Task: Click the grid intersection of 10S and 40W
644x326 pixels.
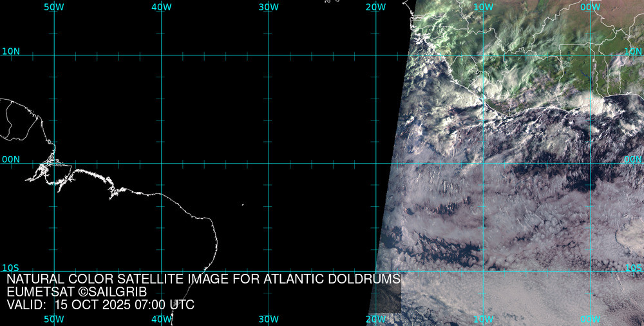Action: 162,271
